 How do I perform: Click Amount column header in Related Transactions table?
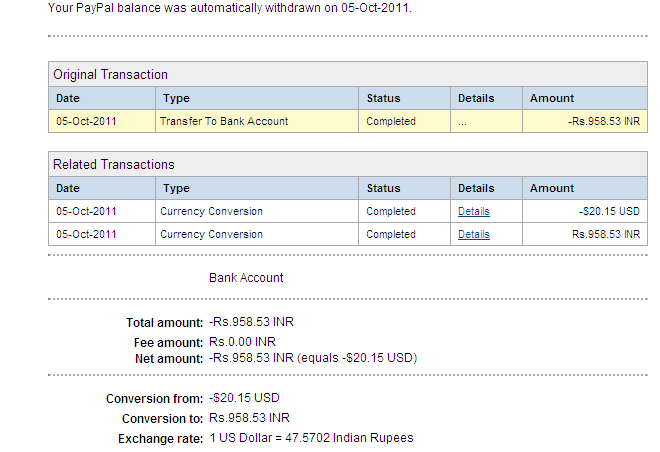coord(552,188)
